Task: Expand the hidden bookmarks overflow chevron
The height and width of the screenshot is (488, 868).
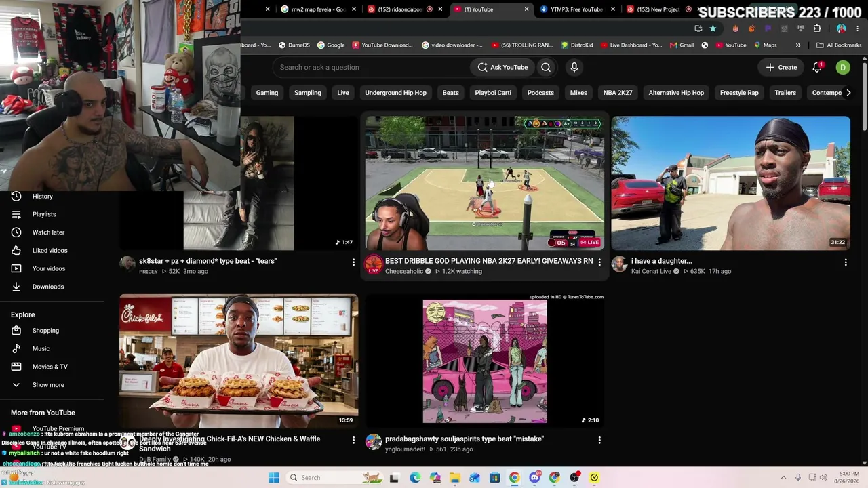Action: (797, 45)
